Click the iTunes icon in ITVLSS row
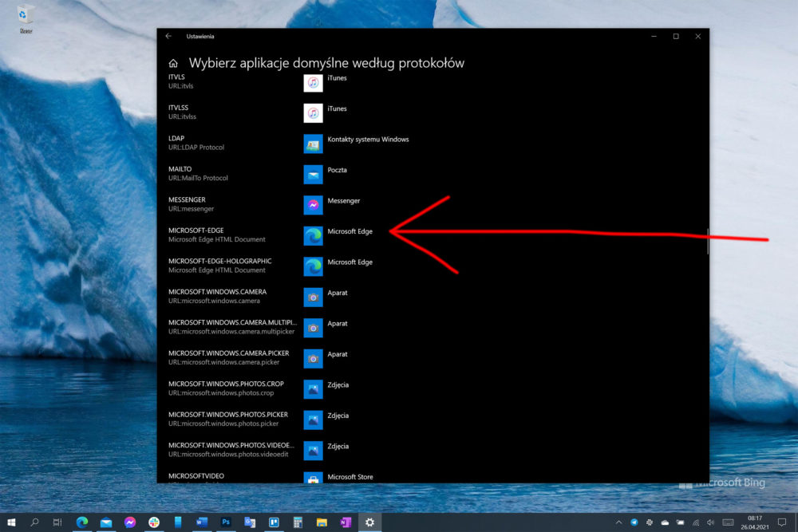Viewport: 798px width, 532px height. (x=313, y=113)
